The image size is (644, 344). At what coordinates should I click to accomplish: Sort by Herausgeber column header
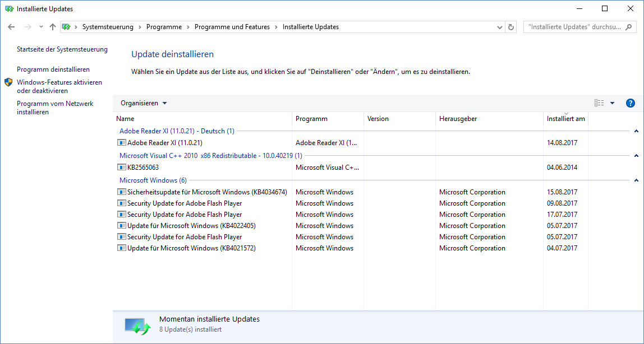489,119
